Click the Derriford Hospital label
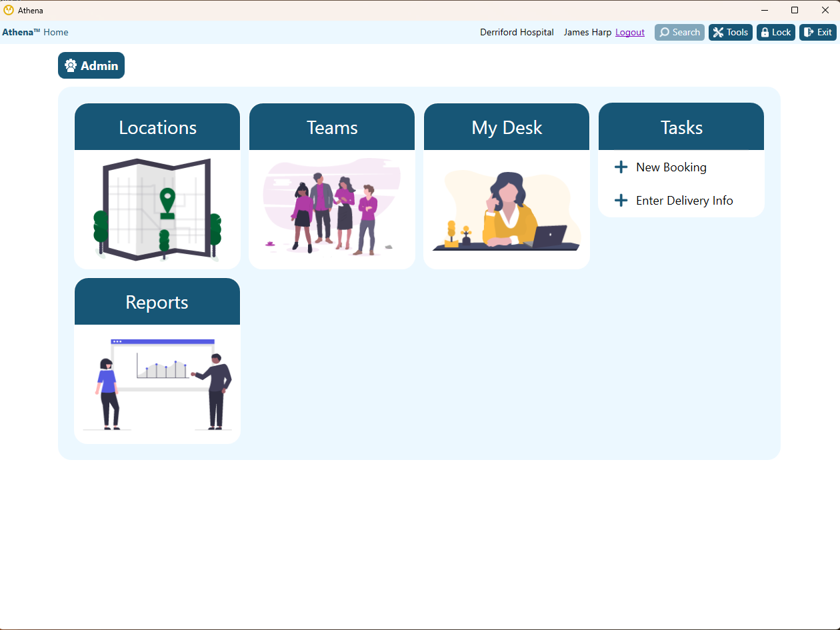840x630 pixels. point(517,32)
